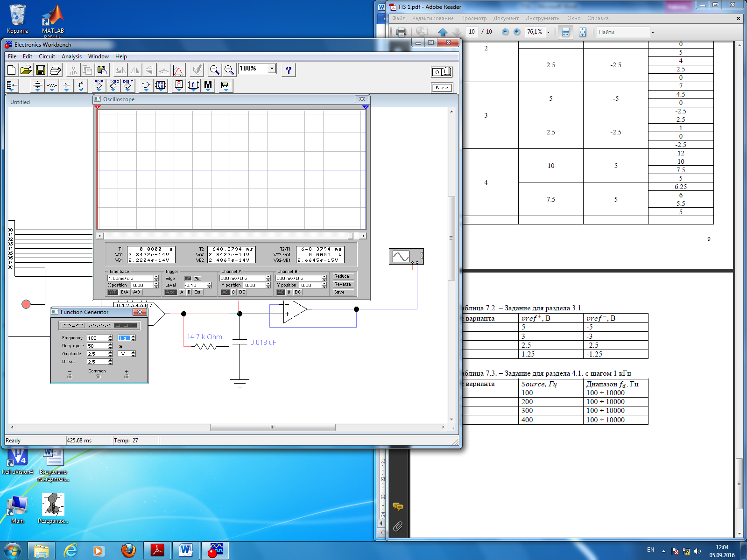Click the Offset value field
This screenshot has width=747, height=560.
97,362
